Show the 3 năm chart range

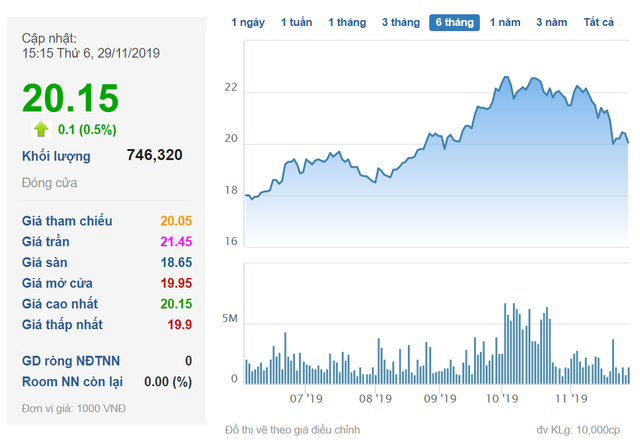551,22
